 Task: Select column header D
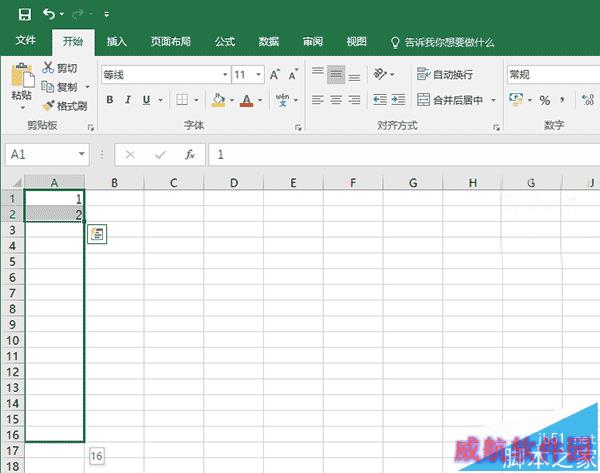click(x=233, y=183)
